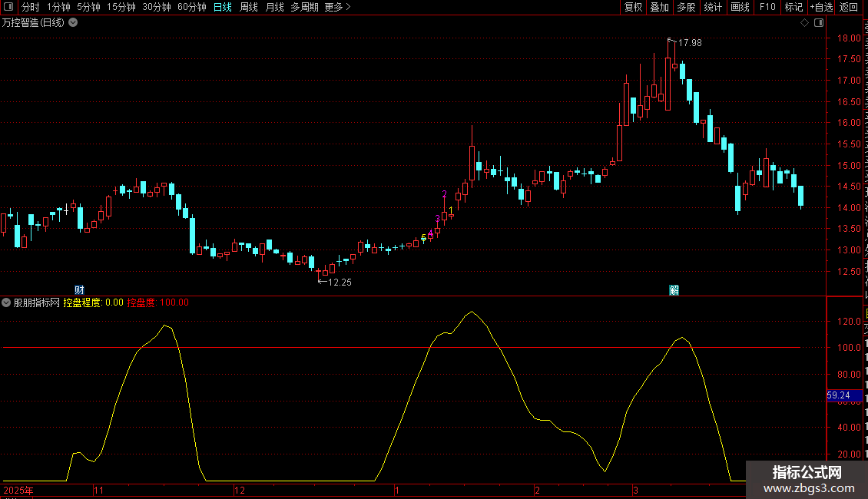The image size is (868, 499).
Task: Open the indicator dropdown beside 股朋指标网
Action: [6, 302]
